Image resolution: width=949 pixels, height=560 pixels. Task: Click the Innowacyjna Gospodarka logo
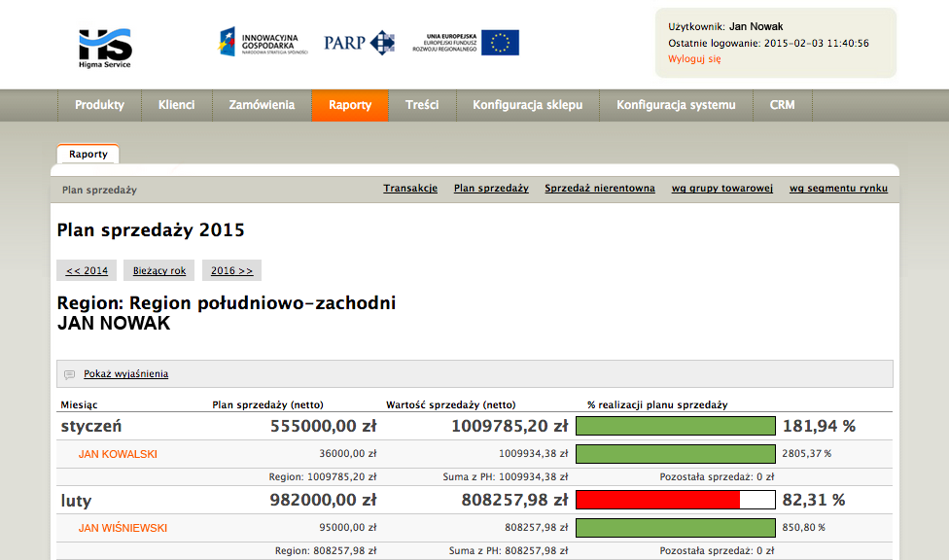(264, 42)
